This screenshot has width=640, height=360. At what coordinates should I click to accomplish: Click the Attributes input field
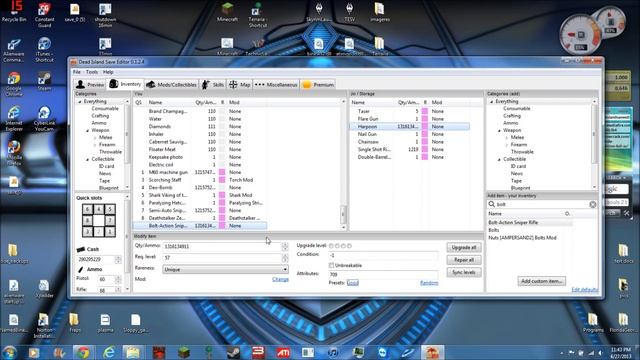383,274
